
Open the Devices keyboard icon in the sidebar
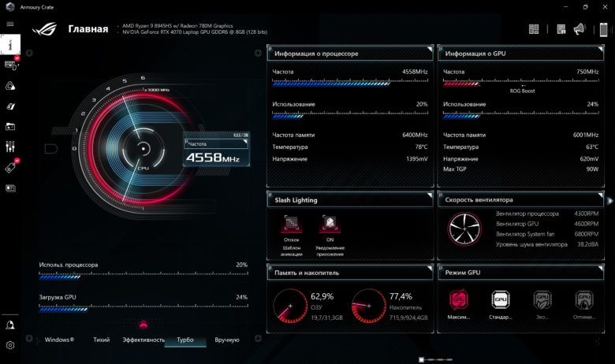pyautogui.click(x=10, y=65)
